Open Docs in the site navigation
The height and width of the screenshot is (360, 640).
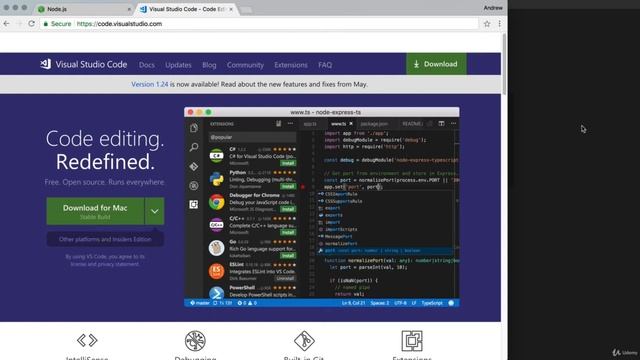[x=147, y=65]
